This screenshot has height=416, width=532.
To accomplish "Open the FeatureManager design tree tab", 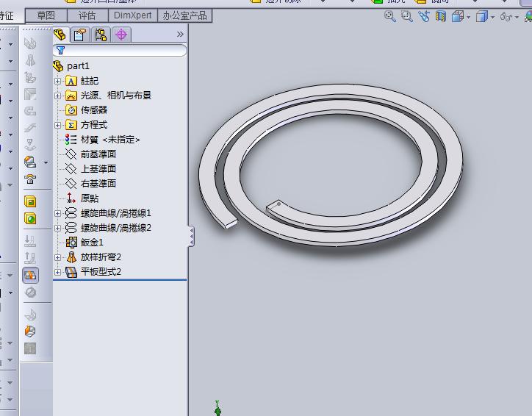I will click(x=61, y=35).
